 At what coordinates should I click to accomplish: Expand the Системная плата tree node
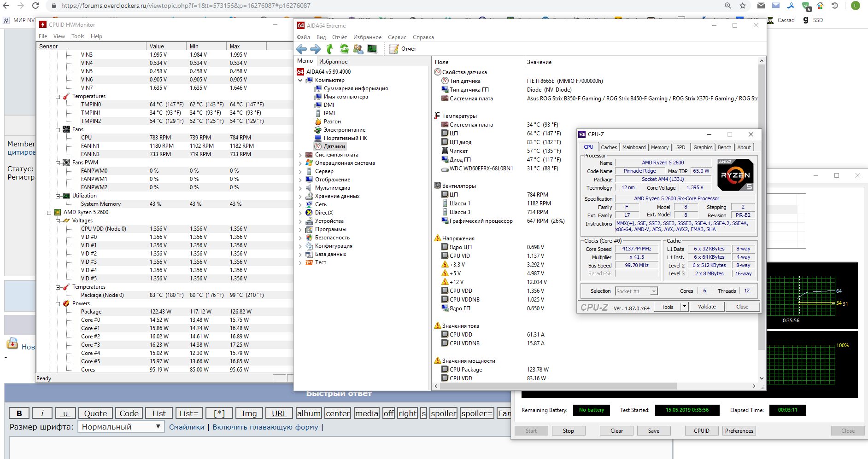point(300,155)
